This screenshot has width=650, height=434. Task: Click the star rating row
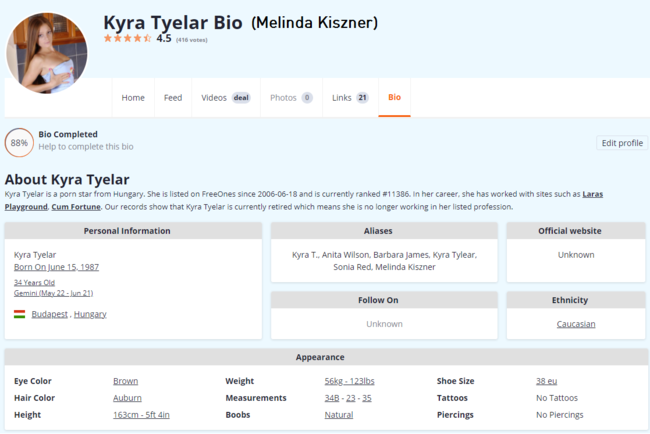pos(127,39)
